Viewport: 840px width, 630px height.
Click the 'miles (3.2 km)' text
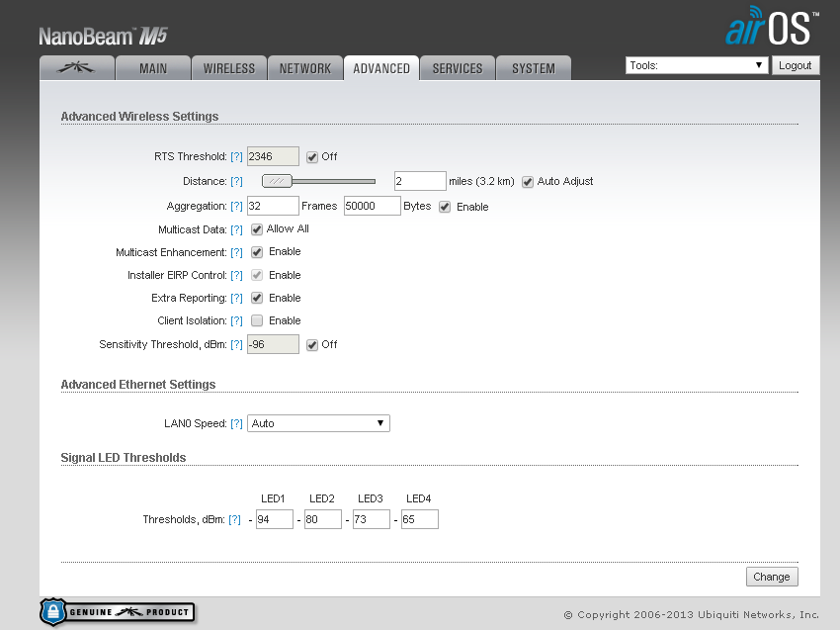click(x=481, y=181)
